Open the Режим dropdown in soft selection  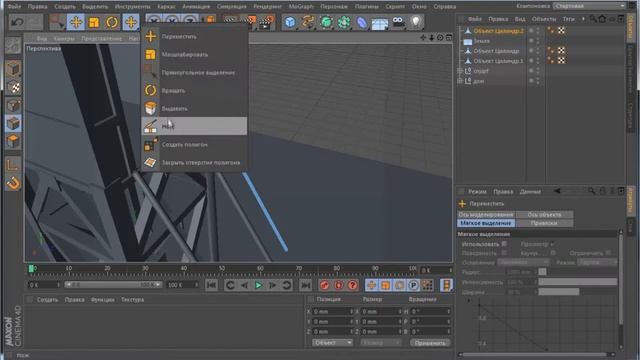tap(596, 262)
